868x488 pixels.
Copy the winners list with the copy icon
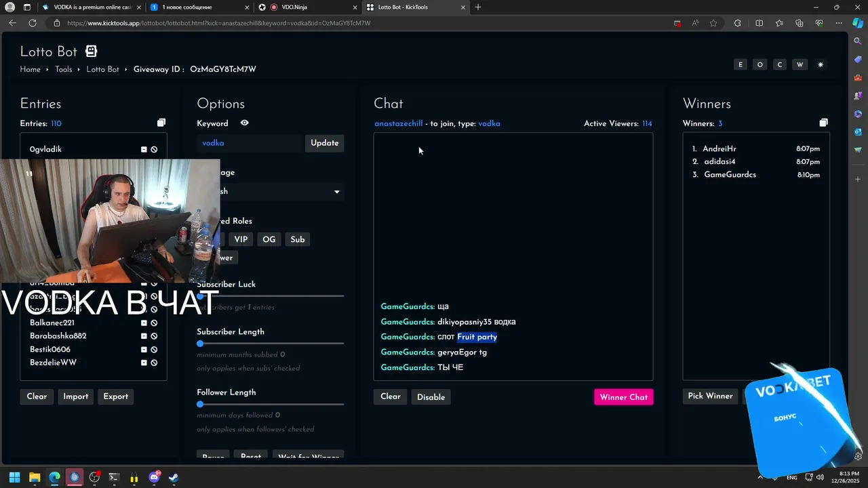click(x=823, y=123)
